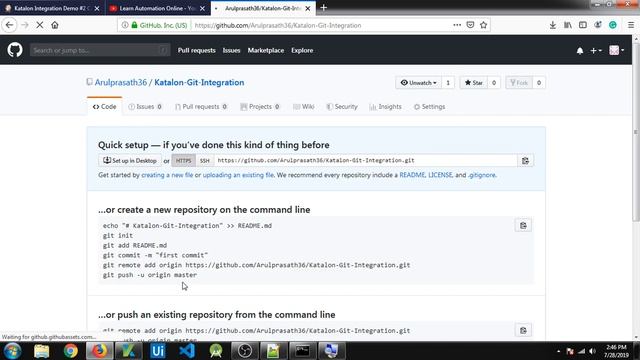Open Firefox downloads arrow
The height and width of the screenshot is (360, 640).
tap(553, 25)
